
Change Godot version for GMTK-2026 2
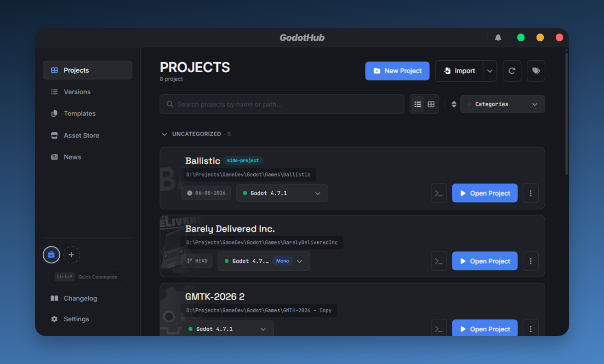[228, 329]
